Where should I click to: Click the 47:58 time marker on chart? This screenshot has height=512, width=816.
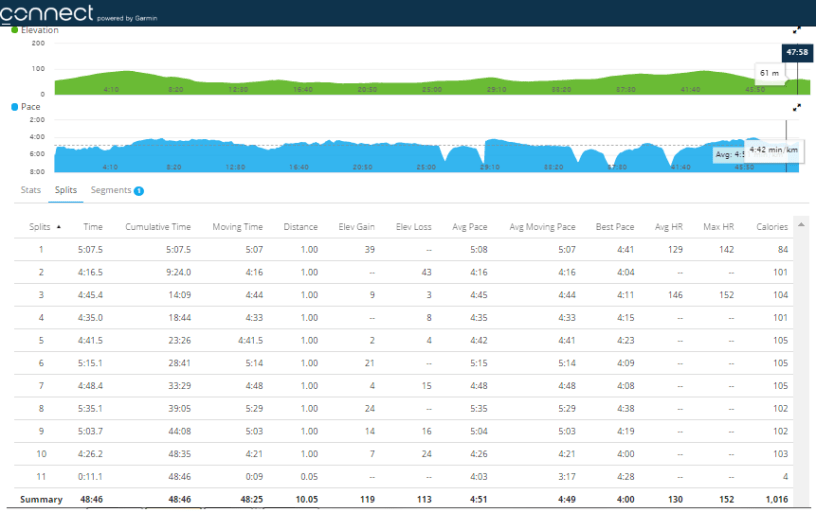(x=797, y=52)
